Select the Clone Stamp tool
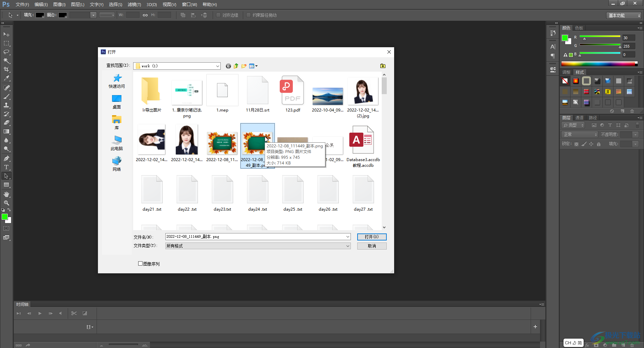Viewport: 644px width, 348px height. 6,105
